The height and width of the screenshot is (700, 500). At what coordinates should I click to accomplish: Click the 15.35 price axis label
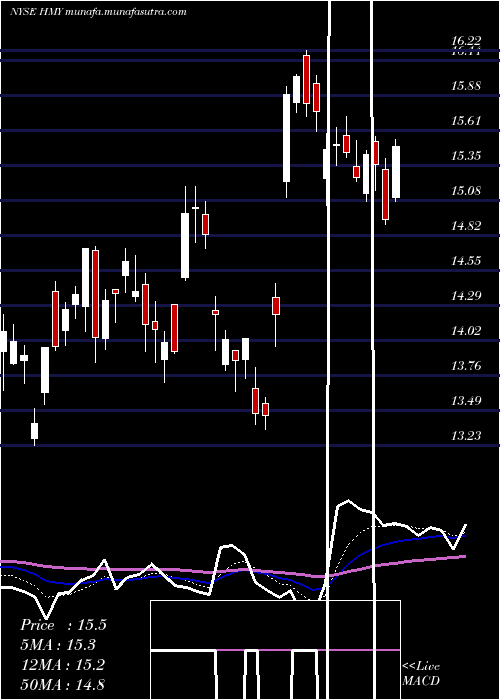pos(466,156)
